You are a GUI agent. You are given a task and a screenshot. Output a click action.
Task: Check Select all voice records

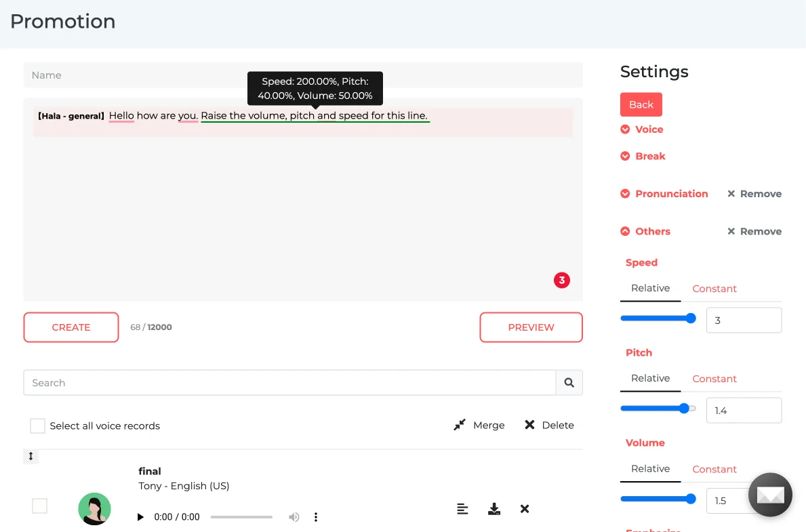click(x=37, y=426)
